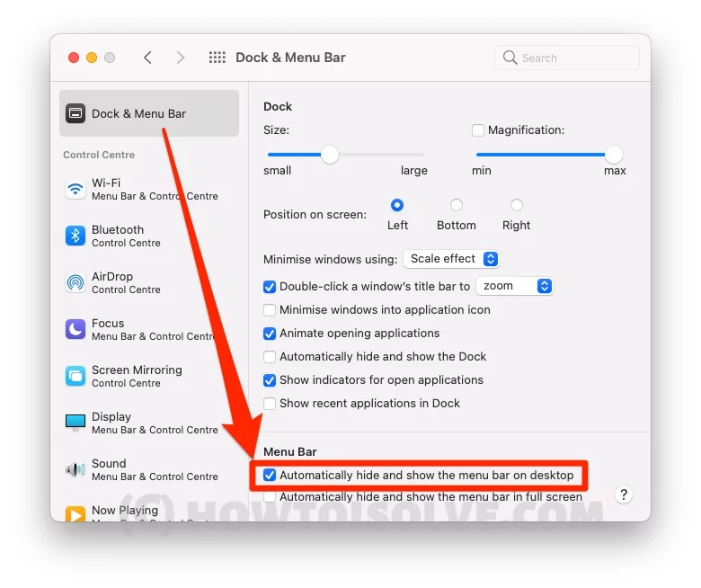Minimise the window with yellow button

(x=92, y=58)
